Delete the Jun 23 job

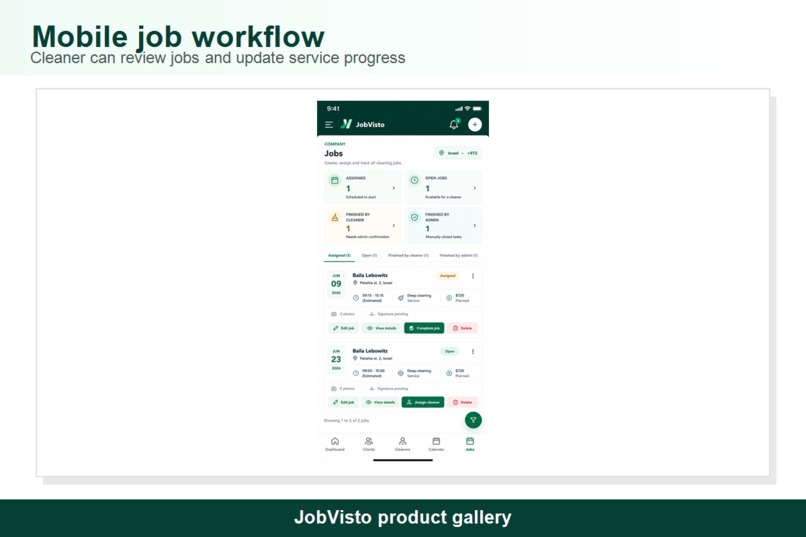coord(462,402)
